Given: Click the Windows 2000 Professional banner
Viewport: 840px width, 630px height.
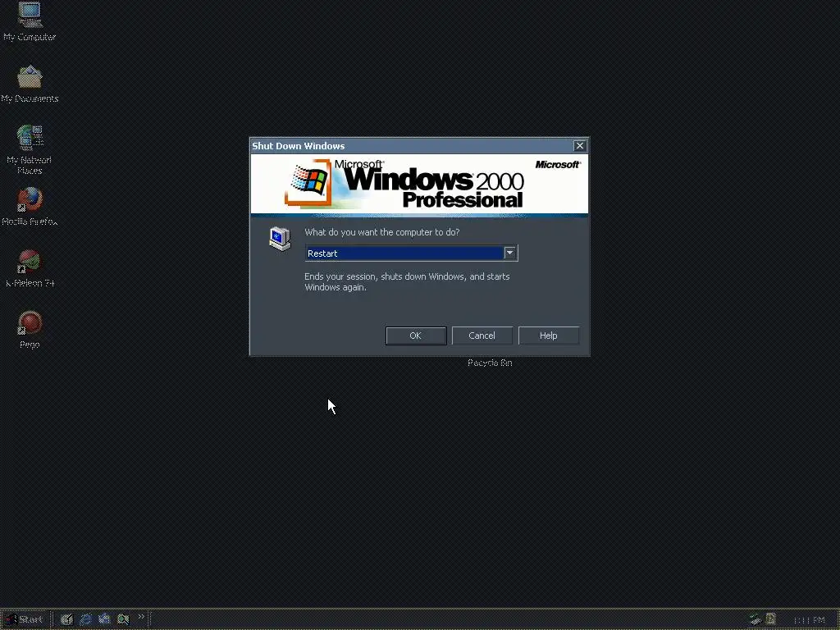Looking at the screenshot, I should pyautogui.click(x=419, y=185).
